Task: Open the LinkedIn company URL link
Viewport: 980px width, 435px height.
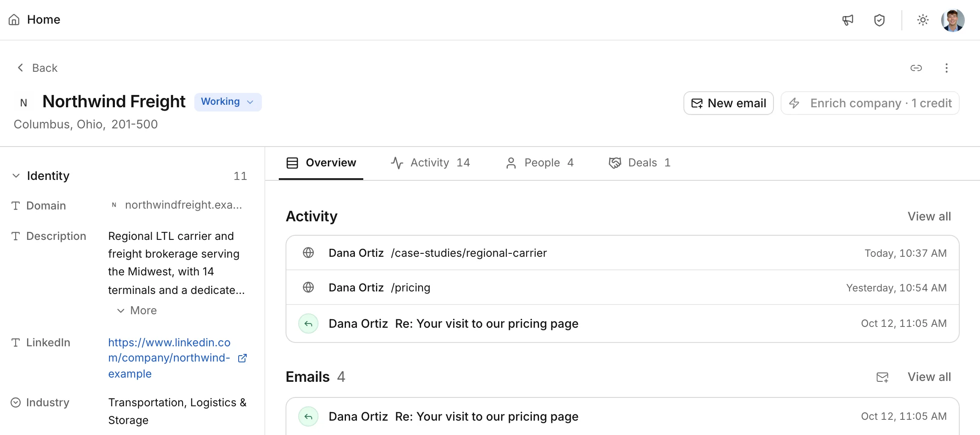Action: 169,358
